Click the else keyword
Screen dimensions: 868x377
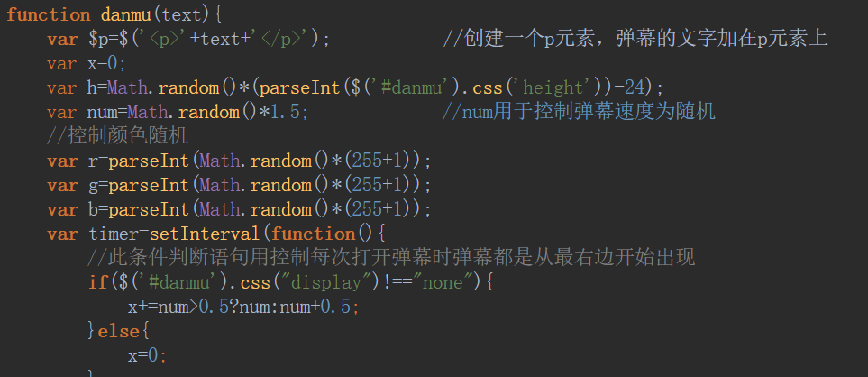[x=117, y=331]
